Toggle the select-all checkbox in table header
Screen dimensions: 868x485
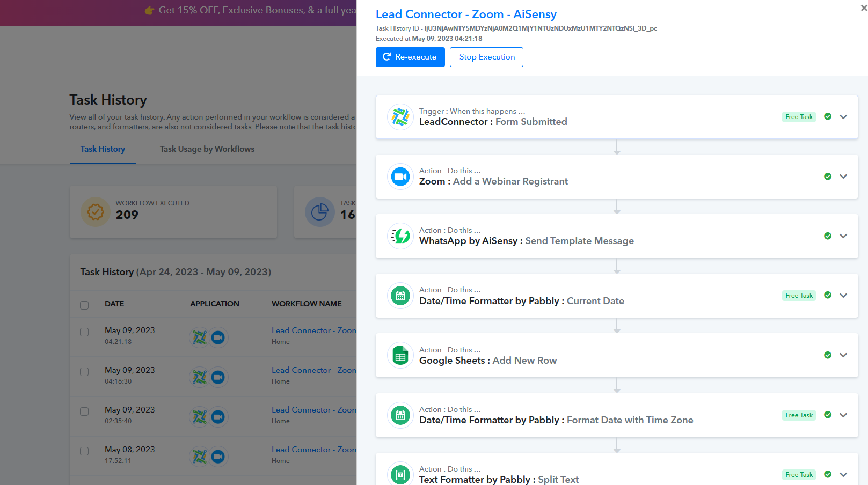click(x=84, y=305)
